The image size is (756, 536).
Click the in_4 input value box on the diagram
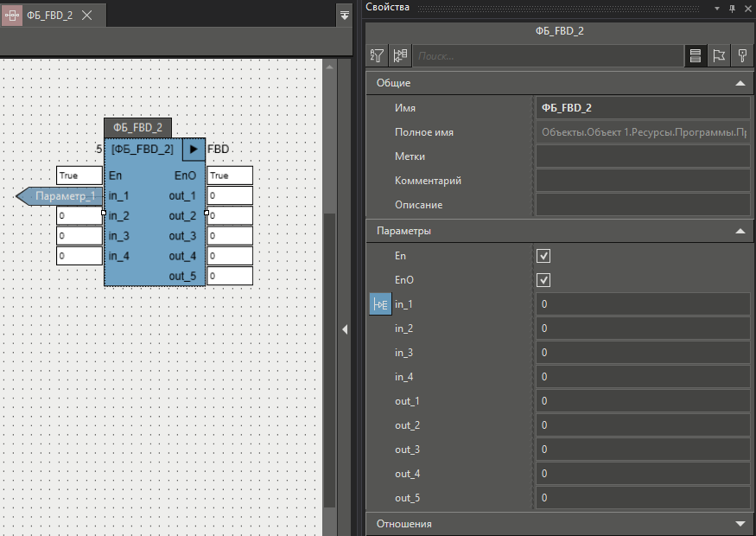point(79,256)
